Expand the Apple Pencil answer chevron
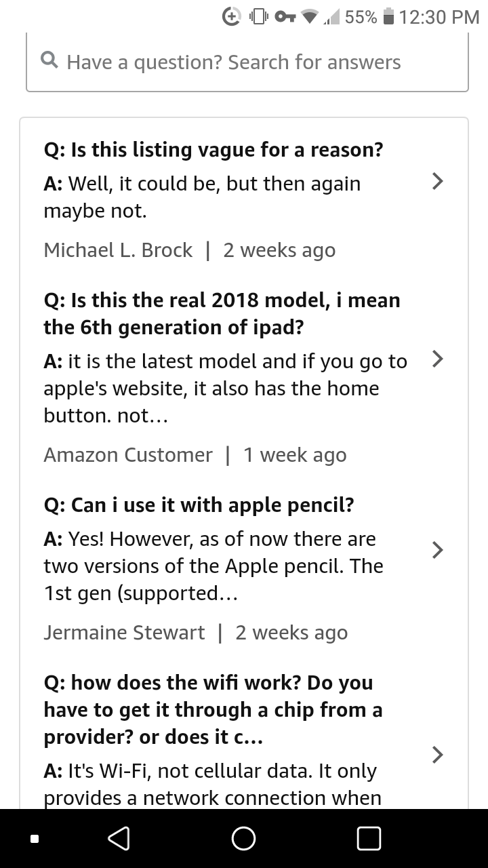 pos(438,549)
